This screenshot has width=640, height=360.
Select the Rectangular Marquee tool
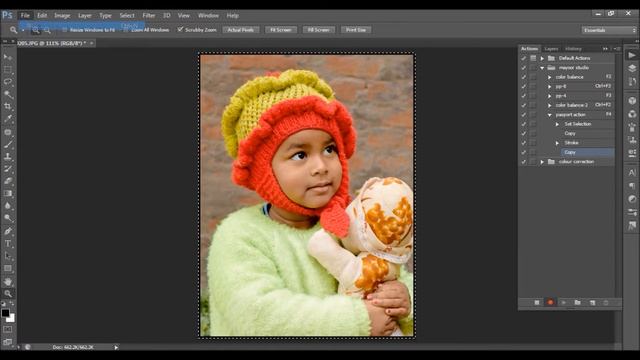pyautogui.click(x=8, y=69)
